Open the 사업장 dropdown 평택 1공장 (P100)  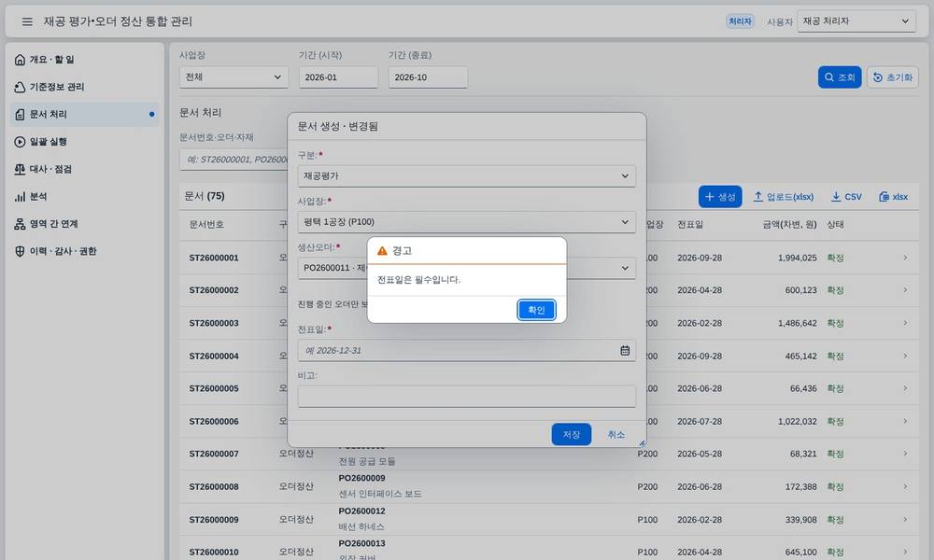[466, 222]
